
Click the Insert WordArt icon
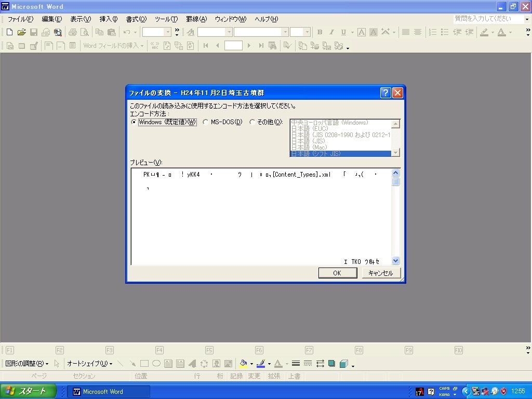pyautogui.click(x=192, y=364)
